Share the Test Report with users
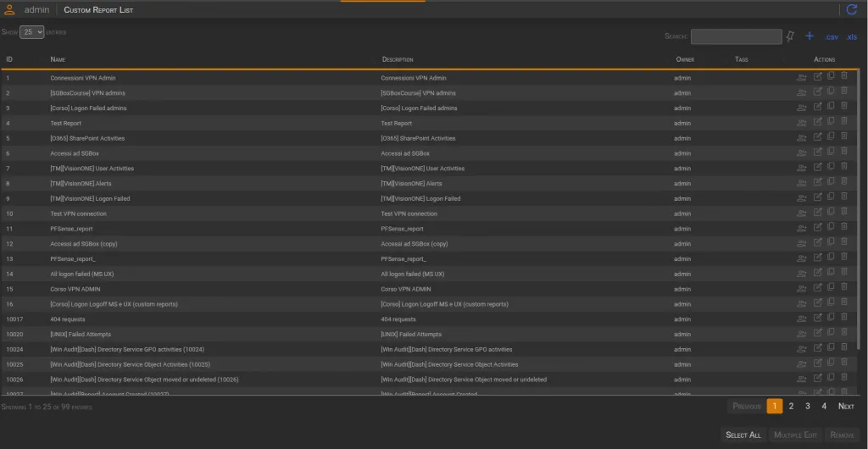Screen dimensions: 868x449 pos(802,124)
